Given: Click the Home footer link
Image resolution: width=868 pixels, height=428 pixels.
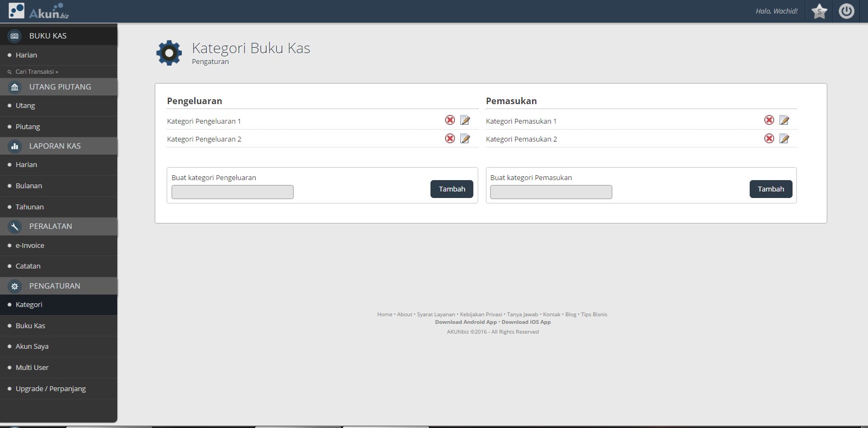Looking at the screenshot, I should tap(385, 315).
